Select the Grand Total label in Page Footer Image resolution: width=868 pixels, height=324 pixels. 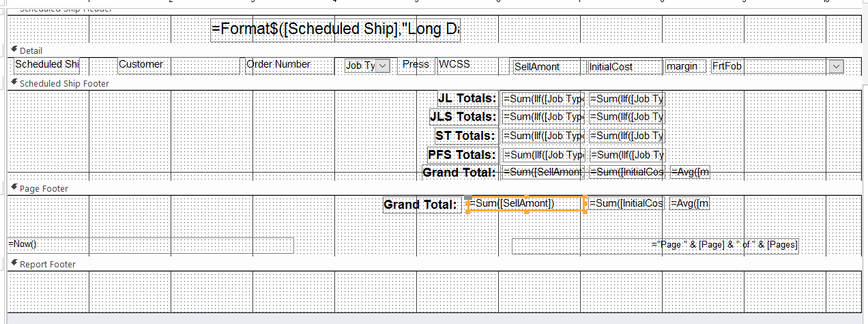pyautogui.click(x=420, y=205)
